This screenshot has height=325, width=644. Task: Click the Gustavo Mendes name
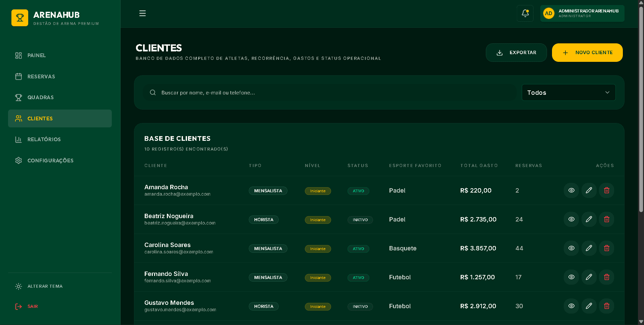pyautogui.click(x=169, y=303)
